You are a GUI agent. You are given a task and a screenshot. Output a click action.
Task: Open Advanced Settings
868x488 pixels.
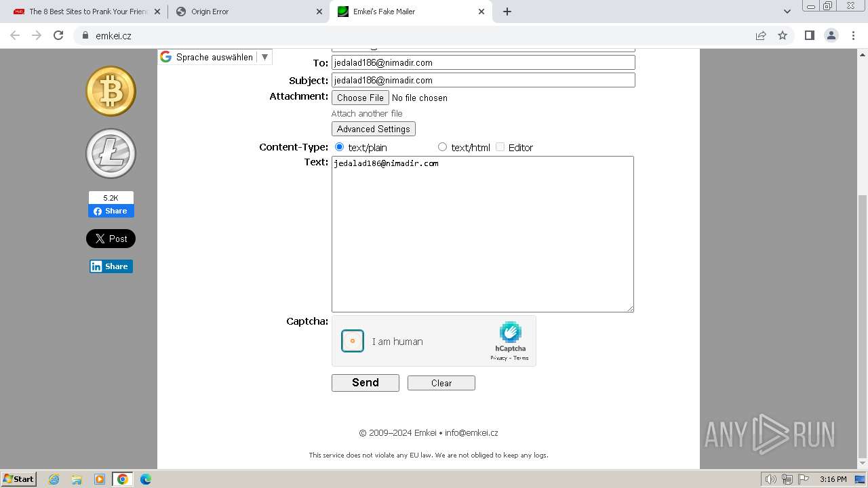click(x=373, y=129)
